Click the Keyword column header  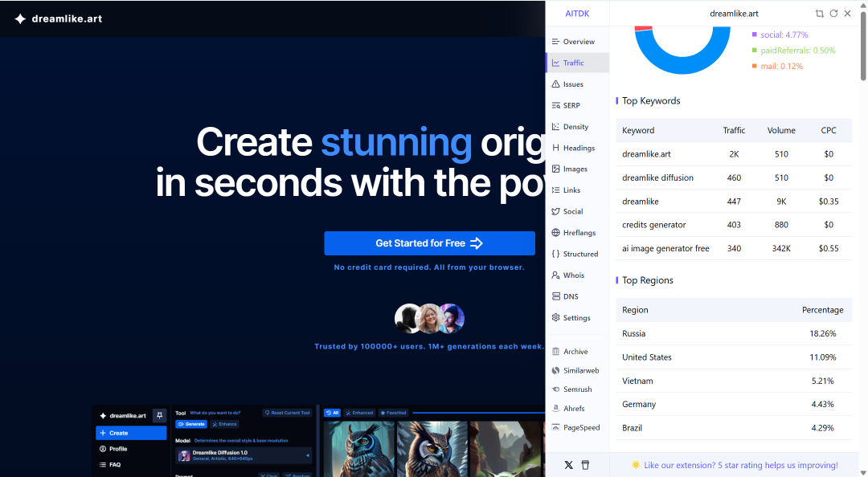[637, 131]
